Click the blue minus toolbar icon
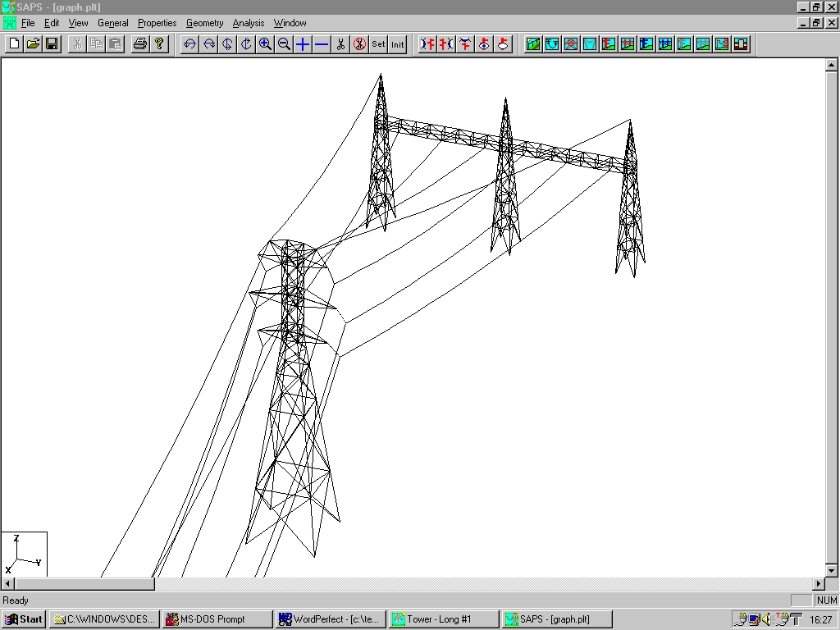Viewport: 840px width, 630px height. [322, 44]
